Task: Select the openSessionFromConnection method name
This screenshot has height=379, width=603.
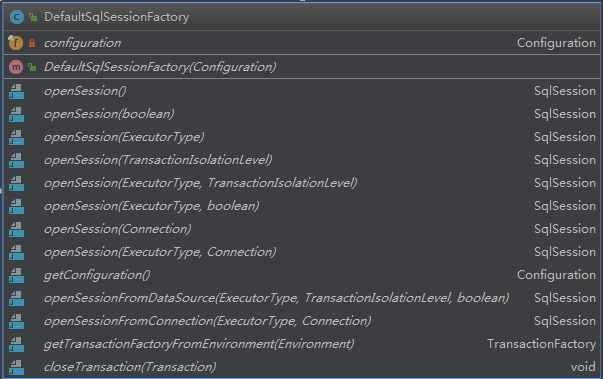Action: pos(208,321)
